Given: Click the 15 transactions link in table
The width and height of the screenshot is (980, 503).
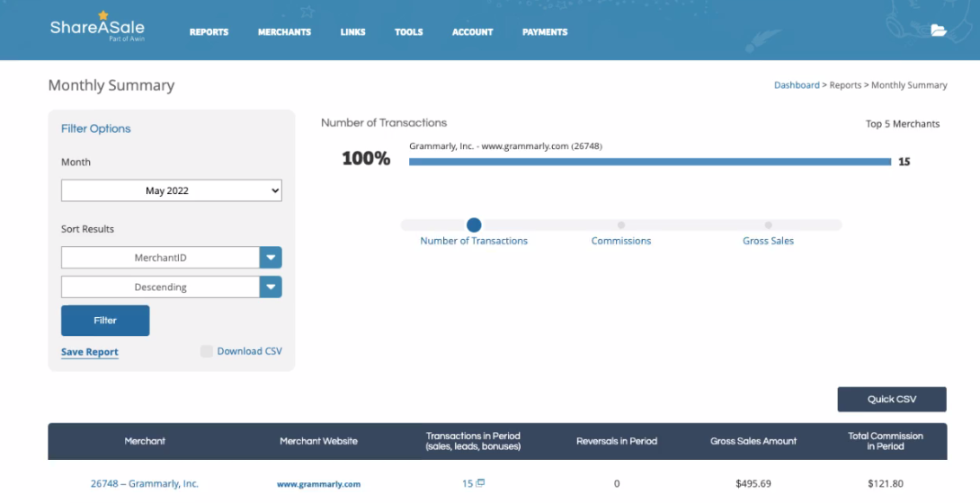Looking at the screenshot, I should 468,483.
